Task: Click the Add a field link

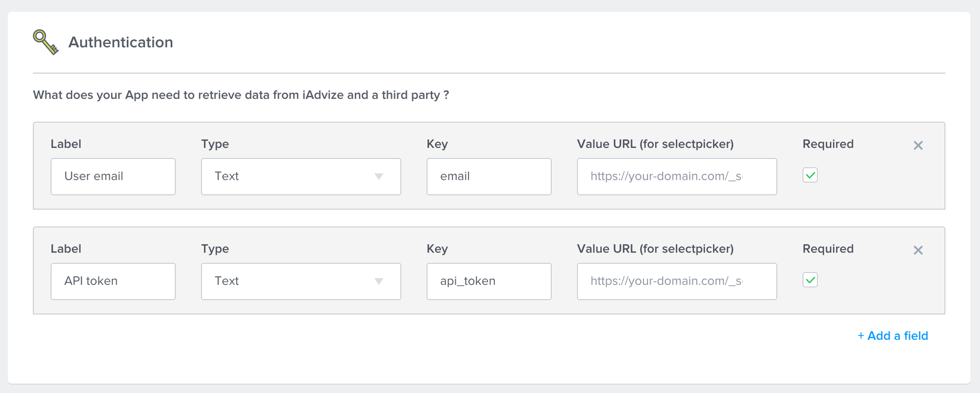Action: (892, 336)
